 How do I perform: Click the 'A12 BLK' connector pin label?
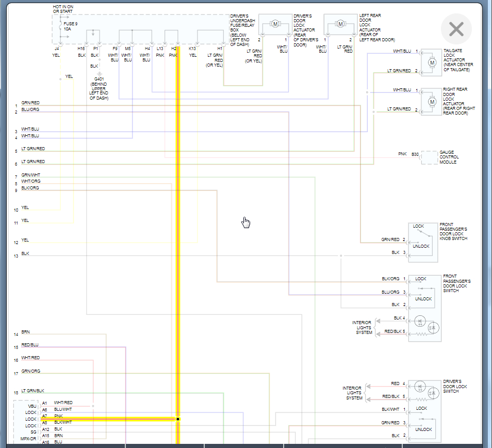point(52,429)
